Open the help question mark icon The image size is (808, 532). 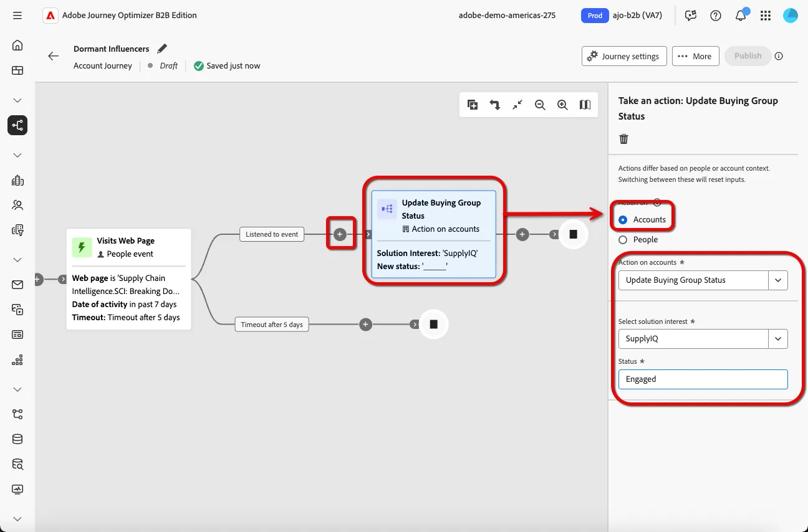tap(716, 16)
